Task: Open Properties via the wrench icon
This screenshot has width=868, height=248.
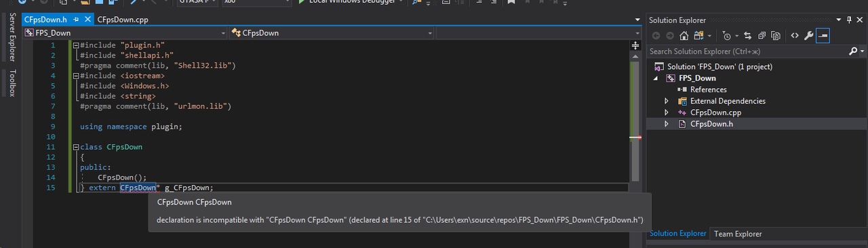Action: [808, 36]
